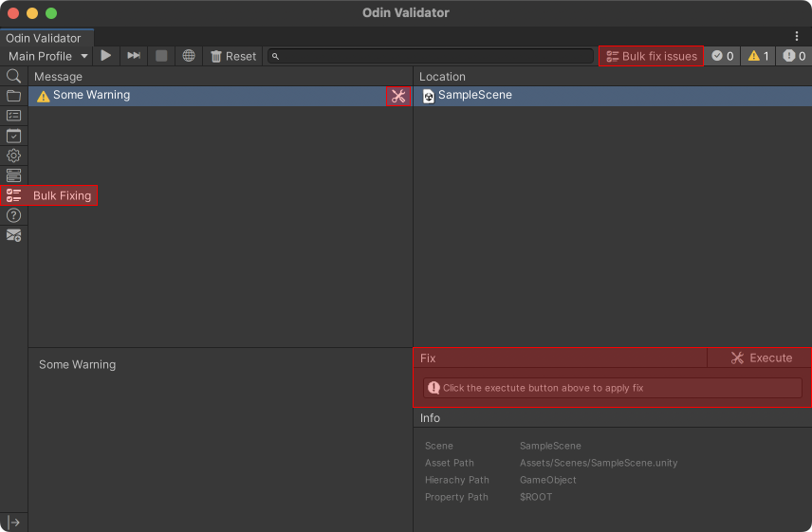The height and width of the screenshot is (532, 812).
Task: Open the sidebar envelope icon
Action: point(14,235)
